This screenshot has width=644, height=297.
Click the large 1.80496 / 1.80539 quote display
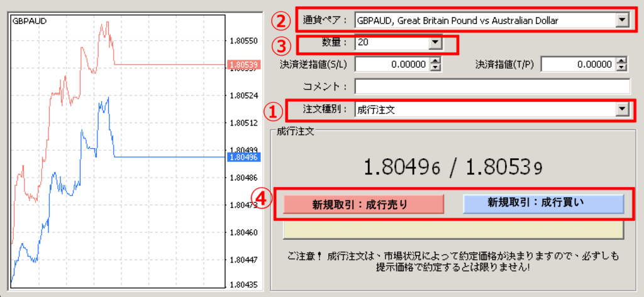point(453,167)
